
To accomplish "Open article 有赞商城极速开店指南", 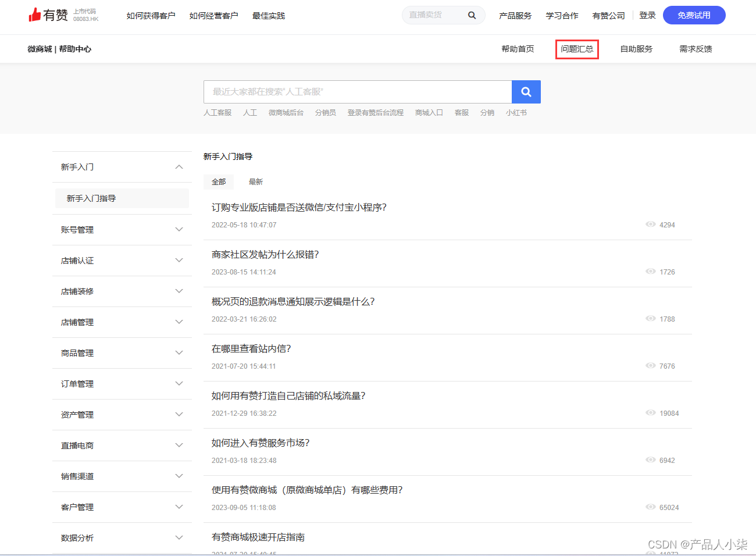I will tap(258, 537).
